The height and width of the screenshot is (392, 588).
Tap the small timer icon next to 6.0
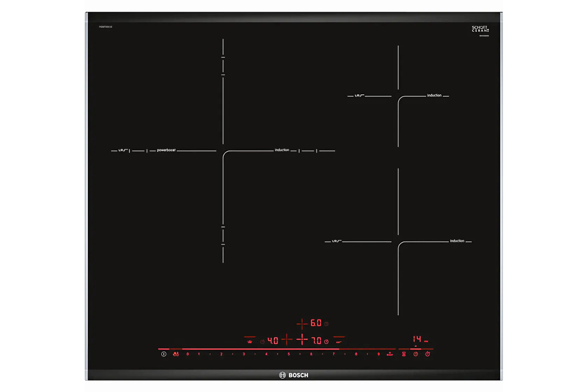pyautogui.click(x=326, y=324)
